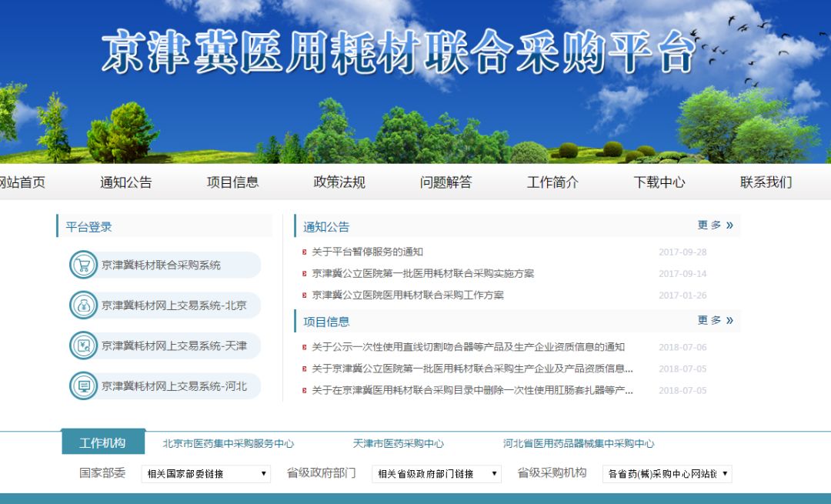Image resolution: width=831 pixels, height=504 pixels.
Task: Switch to the 工作机构 tab
Action: [x=102, y=442]
